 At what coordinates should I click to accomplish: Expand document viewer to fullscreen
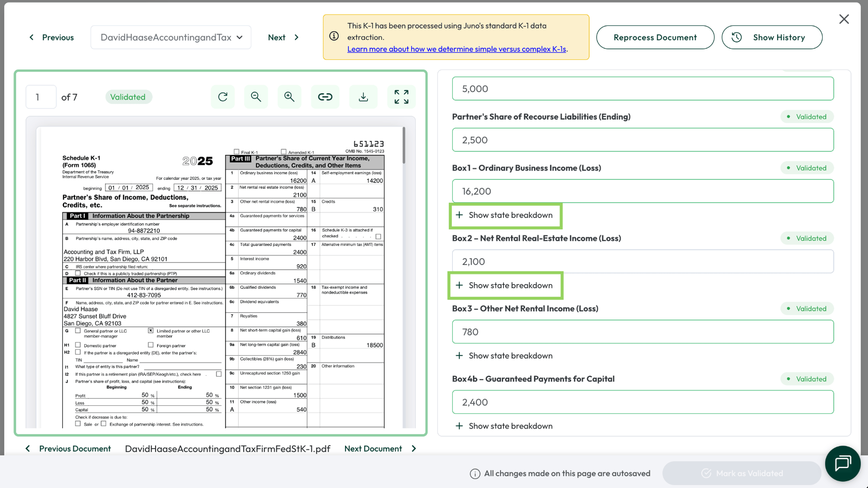pos(402,97)
